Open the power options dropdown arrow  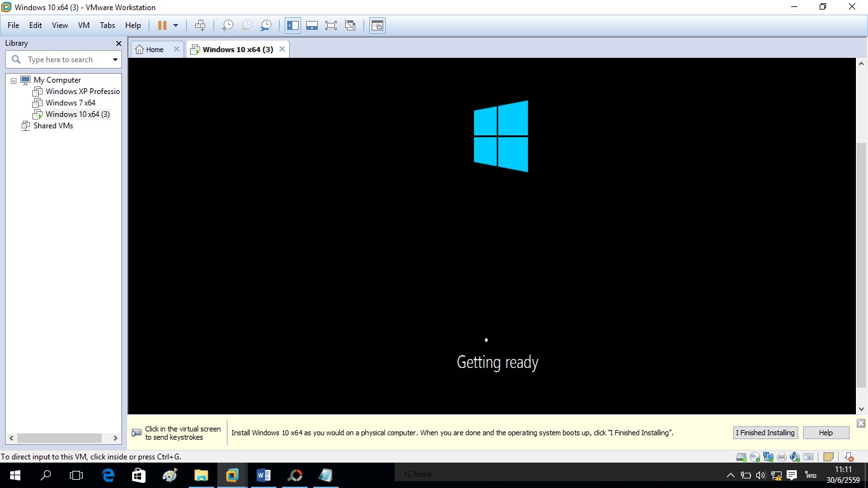click(176, 25)
